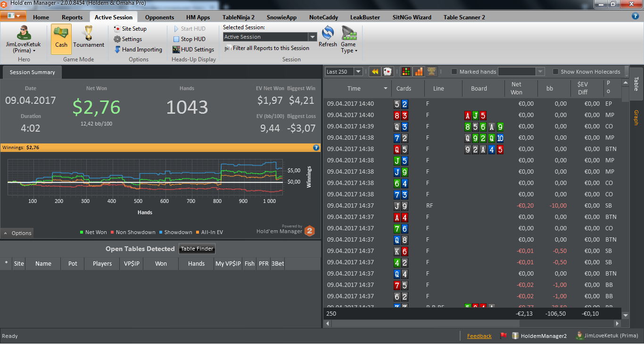Open Settings gear option
644x344 pixels.
click(128, 39)
